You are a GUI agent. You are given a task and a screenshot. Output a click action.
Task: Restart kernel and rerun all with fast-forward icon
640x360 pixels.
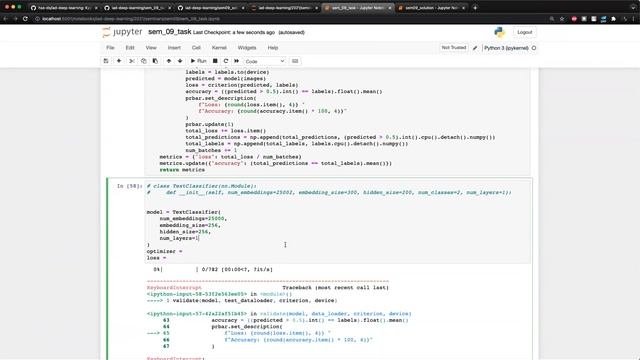(236, 61)
